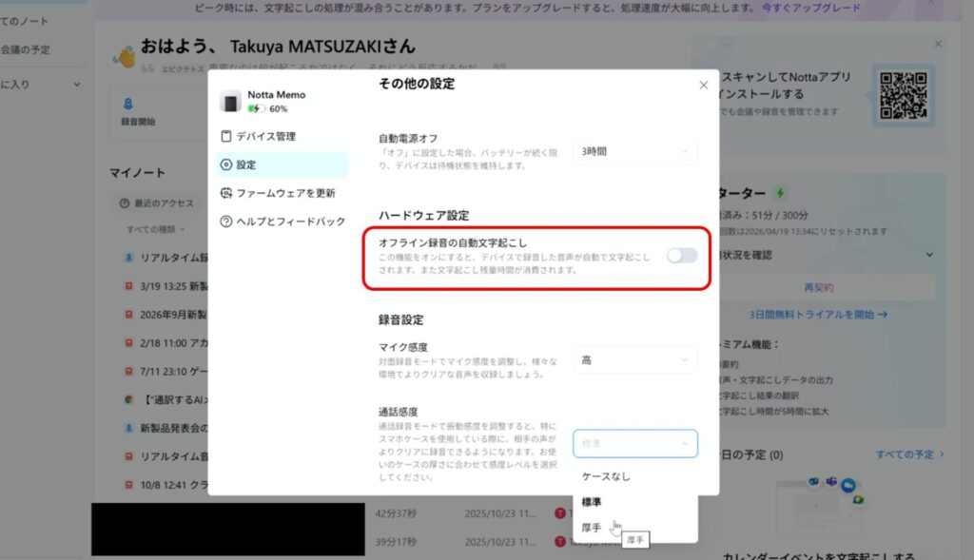This screenshot has width=974, height=560.
Task: Close the settings dialog with X
Action: point(704,85)
